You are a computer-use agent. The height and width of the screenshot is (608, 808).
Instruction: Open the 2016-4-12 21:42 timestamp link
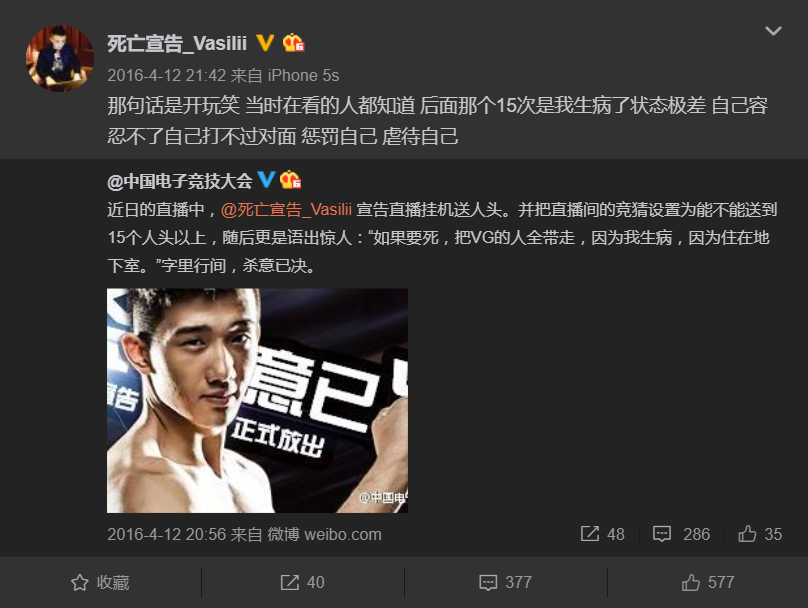coord(166,76)
